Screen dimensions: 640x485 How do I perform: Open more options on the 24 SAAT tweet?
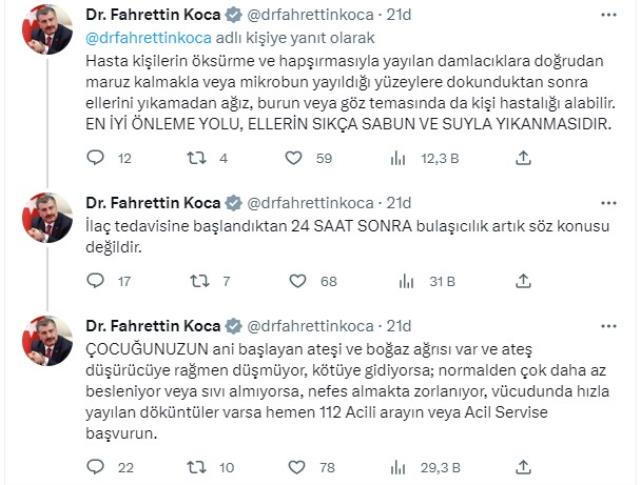click(610, 202)
